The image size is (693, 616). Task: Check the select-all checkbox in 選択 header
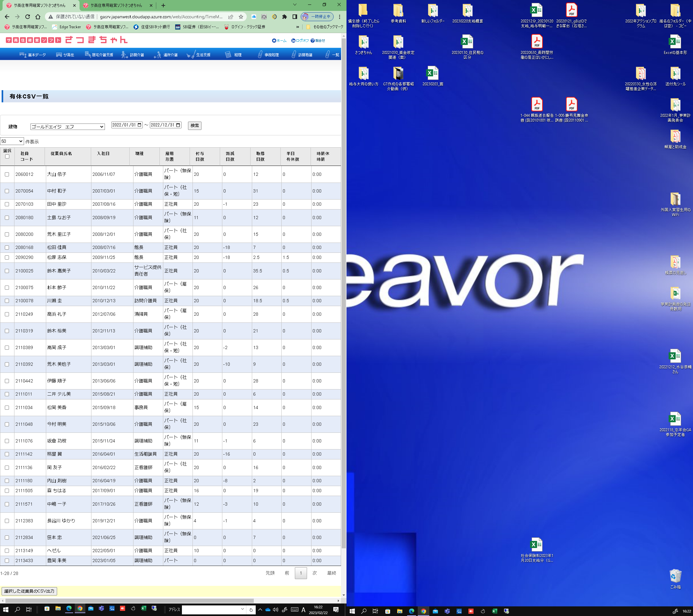(7, 157)
